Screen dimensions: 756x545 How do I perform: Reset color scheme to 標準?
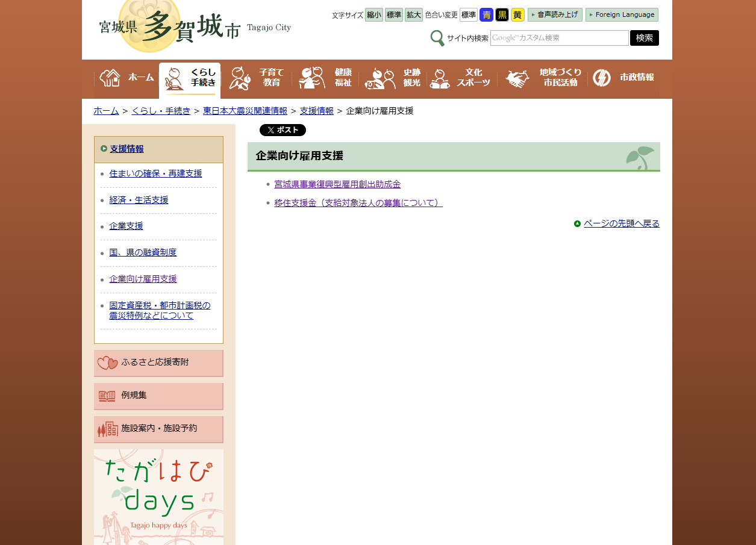(x=469, y=15)
